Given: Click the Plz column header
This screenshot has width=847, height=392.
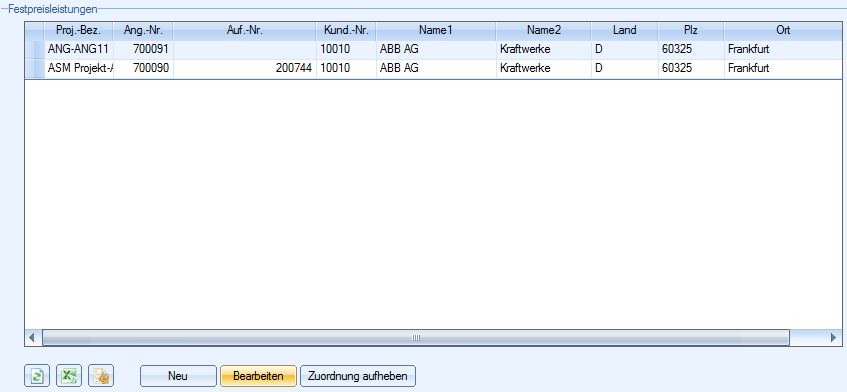Looking at the screenshot, I should pos(691,31).
